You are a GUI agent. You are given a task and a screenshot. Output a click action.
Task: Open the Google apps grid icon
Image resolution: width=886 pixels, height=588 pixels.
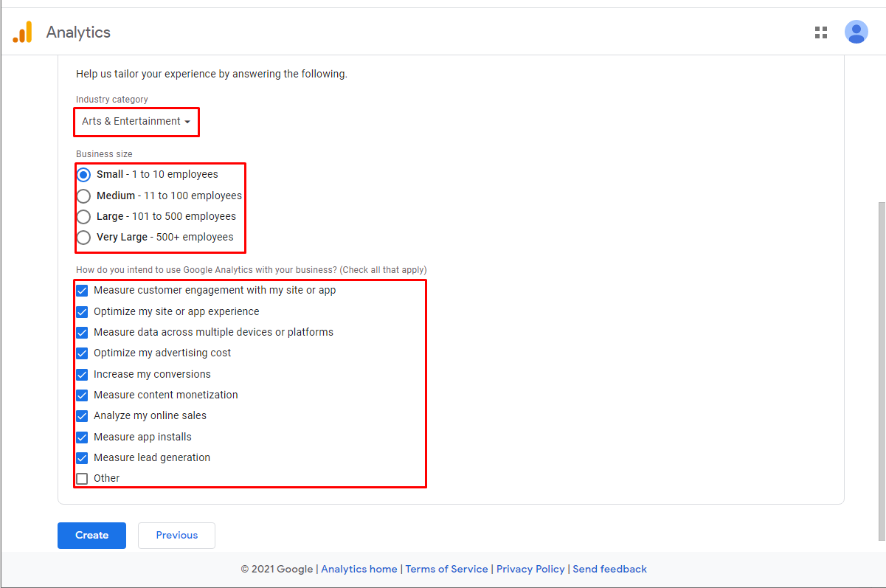pos(821,32)
